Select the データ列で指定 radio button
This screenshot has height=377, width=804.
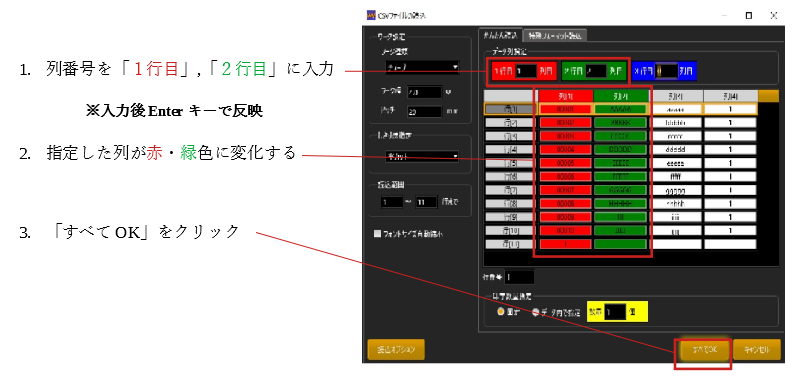click(x=535, y=311)
